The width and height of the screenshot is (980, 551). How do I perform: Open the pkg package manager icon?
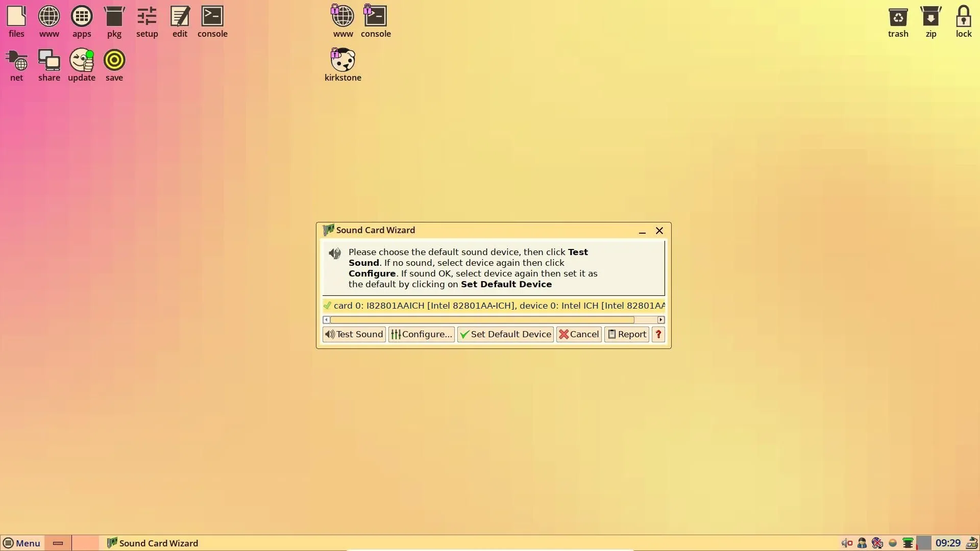[114, 21]
